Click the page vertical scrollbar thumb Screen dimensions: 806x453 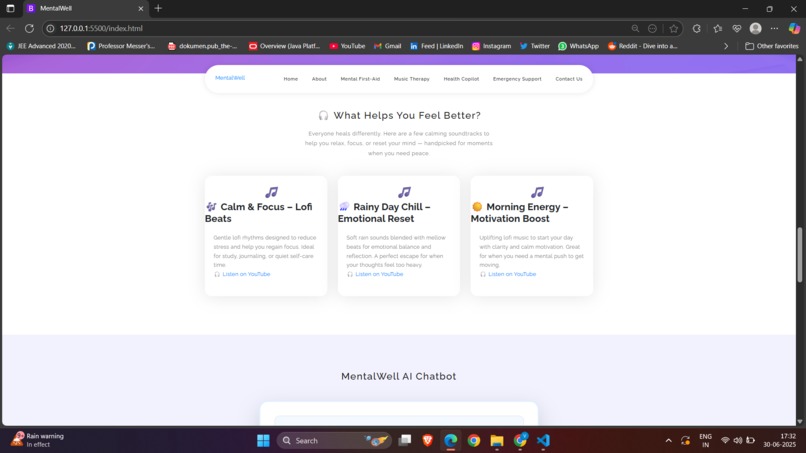(799, 255)
